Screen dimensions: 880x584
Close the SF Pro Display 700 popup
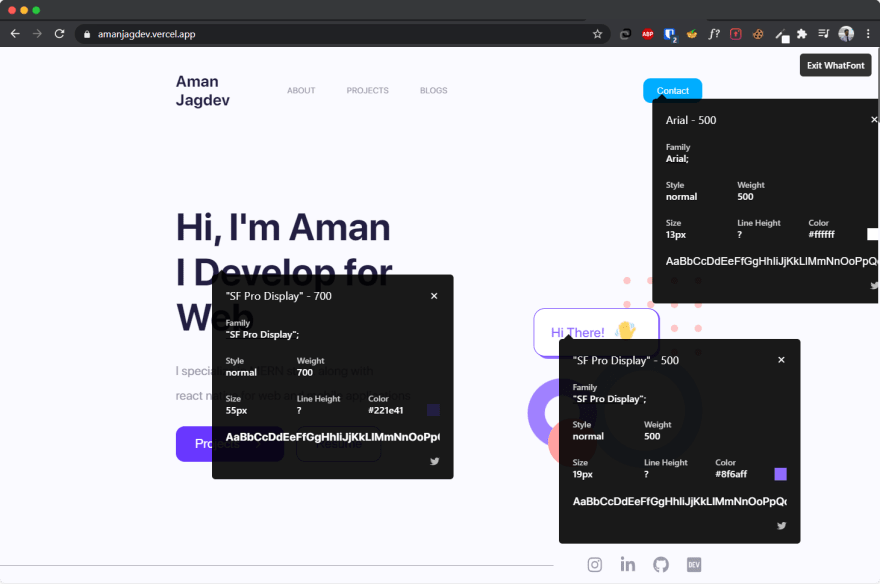tap(434, 296)
